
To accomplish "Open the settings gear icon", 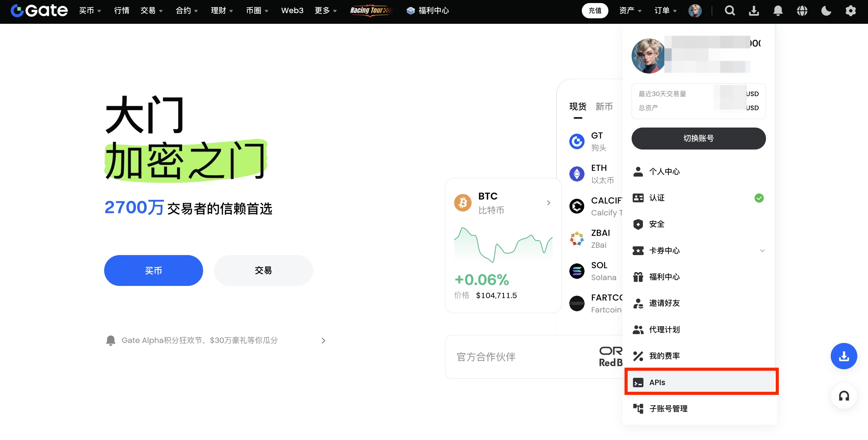I will [851, 11].
